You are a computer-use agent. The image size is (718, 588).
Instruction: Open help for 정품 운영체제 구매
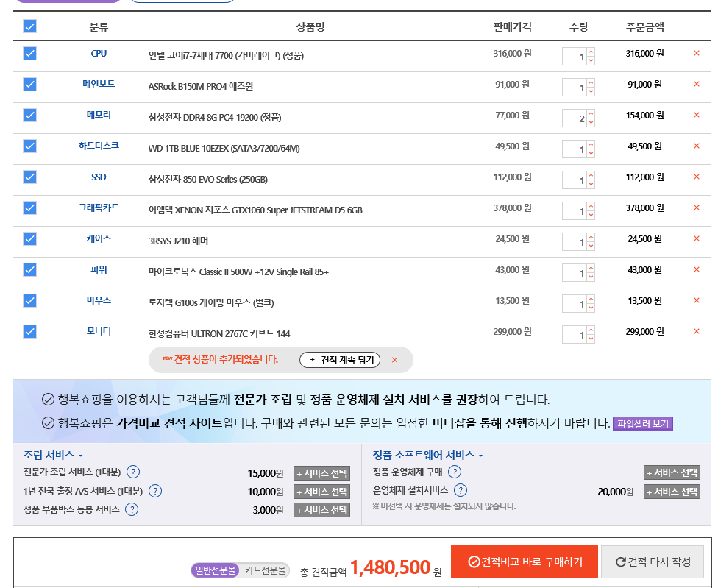[454, 472]
